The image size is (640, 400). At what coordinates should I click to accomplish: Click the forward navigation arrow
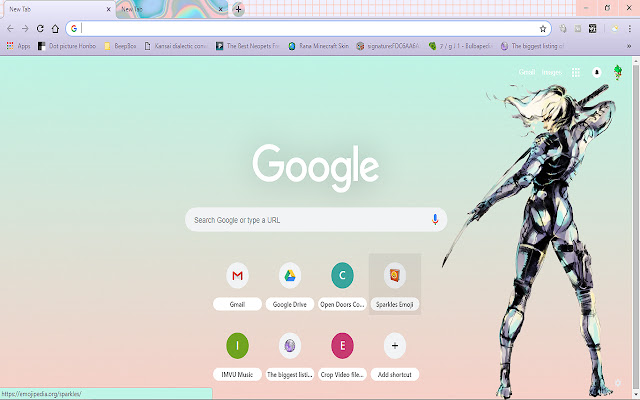[x=25, y=29]
